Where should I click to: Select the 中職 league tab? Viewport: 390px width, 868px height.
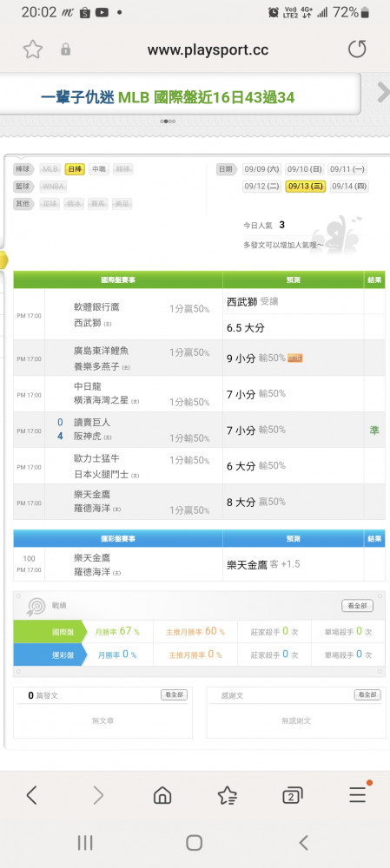99,169
